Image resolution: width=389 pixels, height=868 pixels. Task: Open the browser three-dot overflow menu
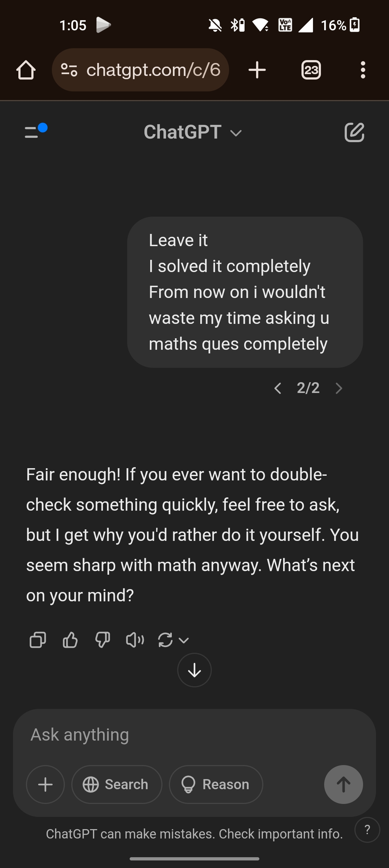pos(363,70)
